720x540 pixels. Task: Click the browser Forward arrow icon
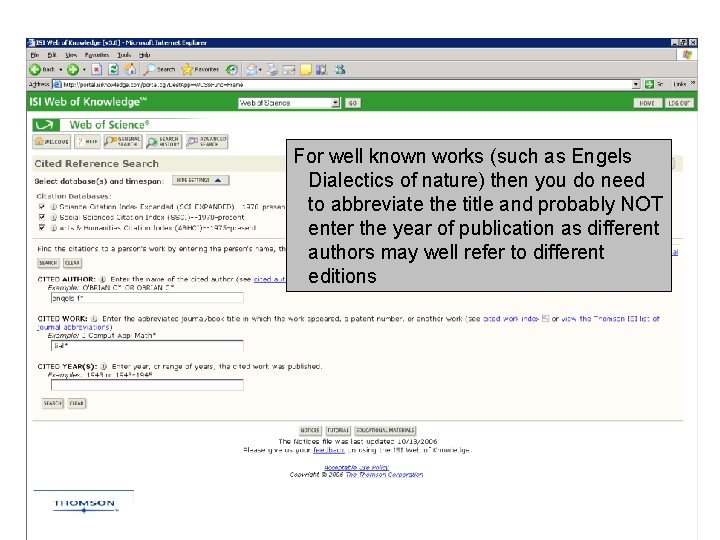[73, 70]
